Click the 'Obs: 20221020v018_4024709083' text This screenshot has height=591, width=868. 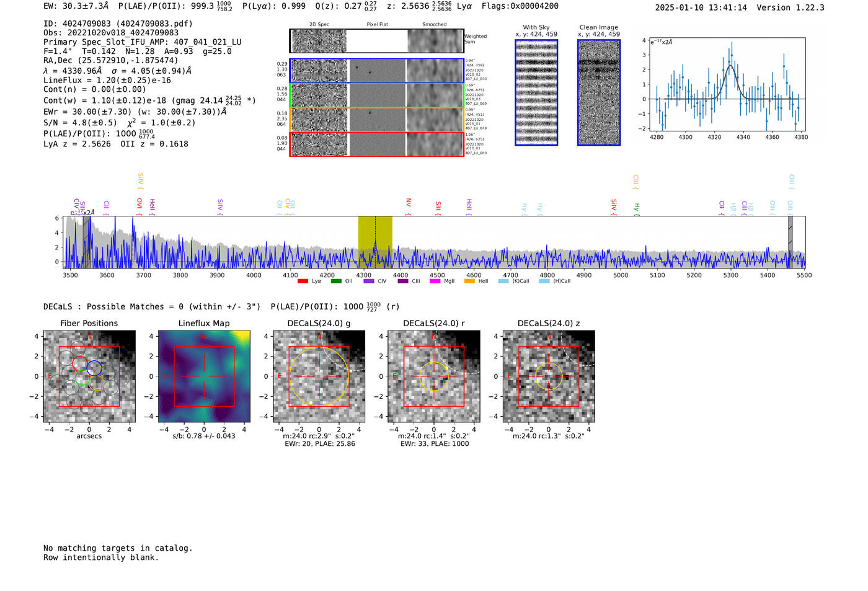tap(111, 32)
